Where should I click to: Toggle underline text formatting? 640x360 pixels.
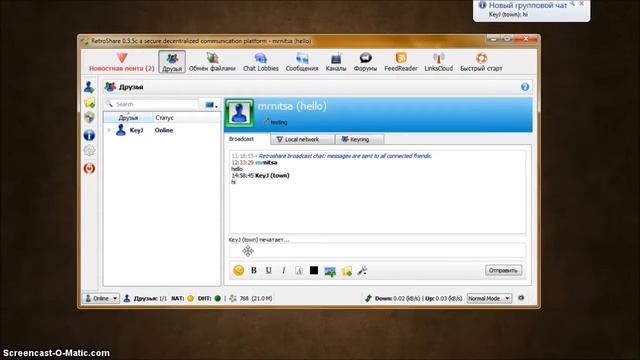click(x=269, y=270)
